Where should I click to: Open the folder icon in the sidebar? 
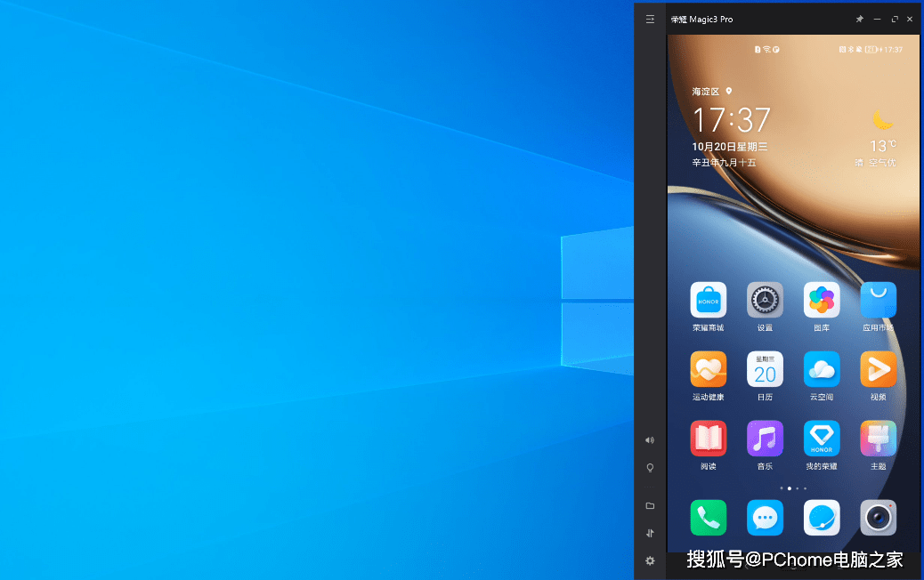click(x=650, y=506)
